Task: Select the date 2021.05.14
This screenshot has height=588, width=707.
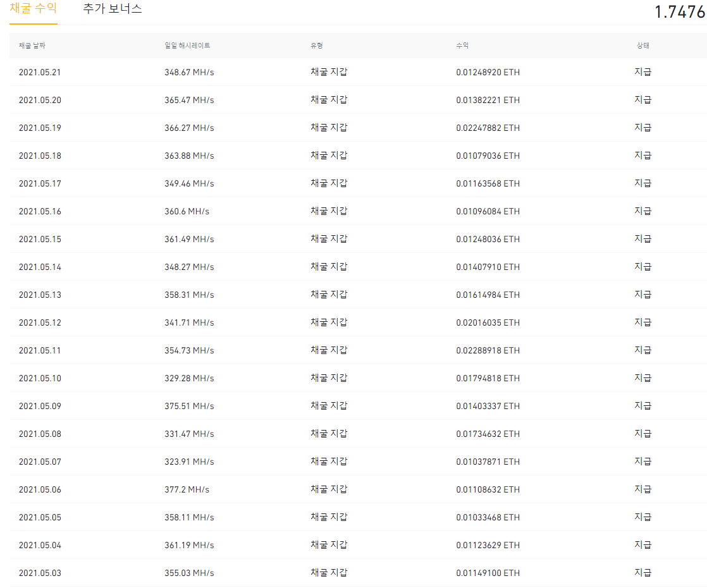Action: (40, 267)
